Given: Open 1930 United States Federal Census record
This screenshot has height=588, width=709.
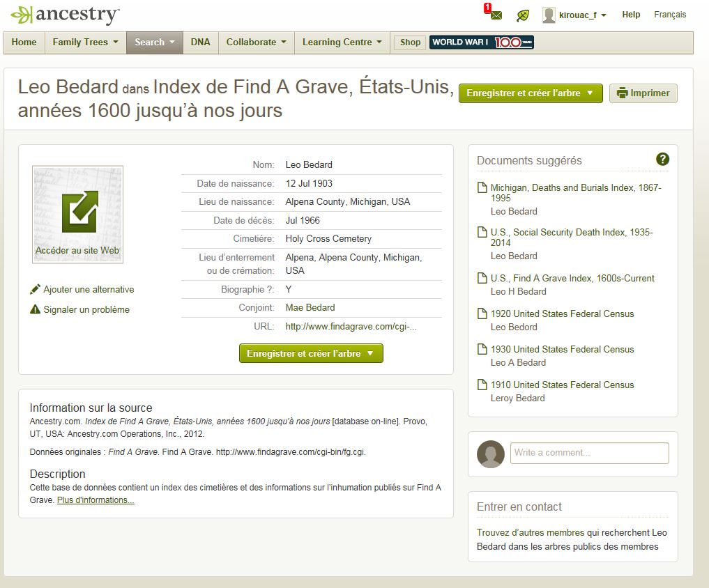Looking at the screenshot, I should pyautogui.click(x=562, y=349).
